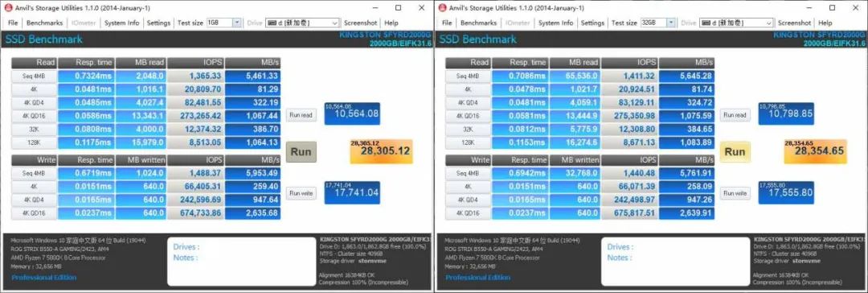868x293 pixels.
Task: Click 32K read test in right window
Action: tap(468, 130)
